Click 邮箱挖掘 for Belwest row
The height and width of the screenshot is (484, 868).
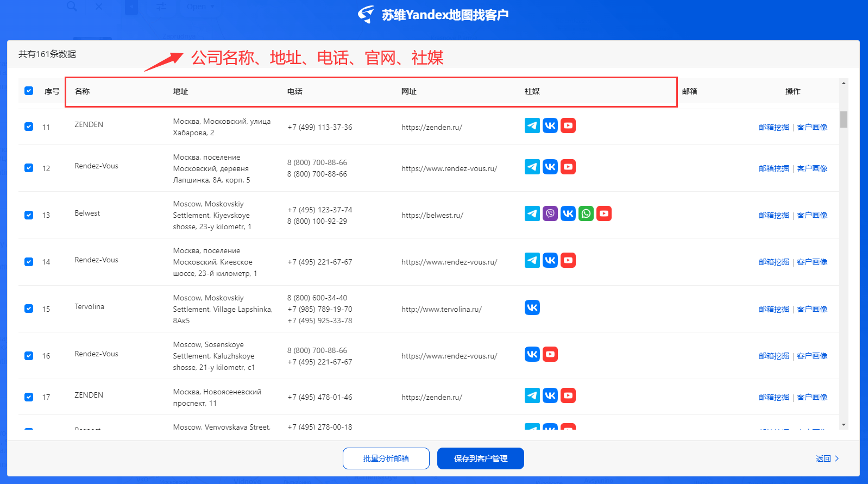[773, 215]
